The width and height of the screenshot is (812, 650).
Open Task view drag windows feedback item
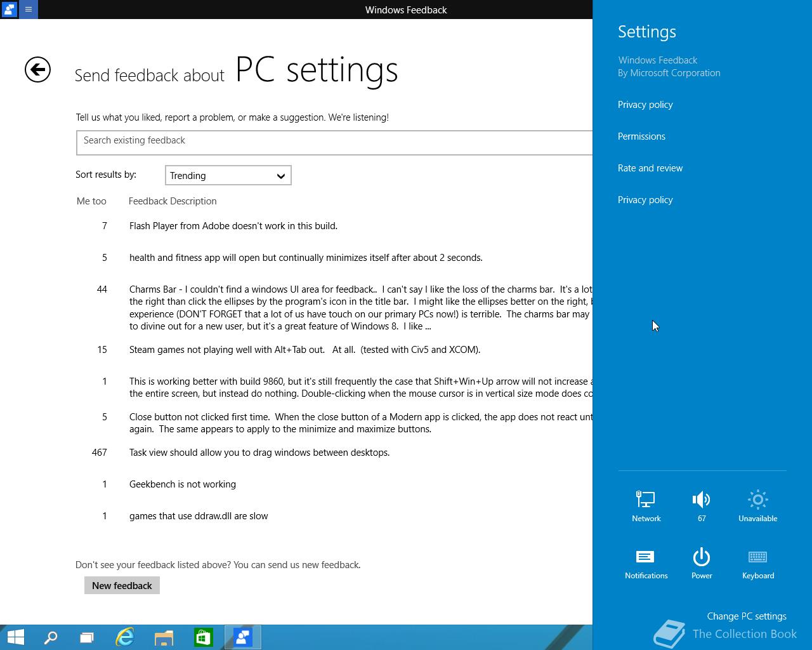tap(259, 453)
